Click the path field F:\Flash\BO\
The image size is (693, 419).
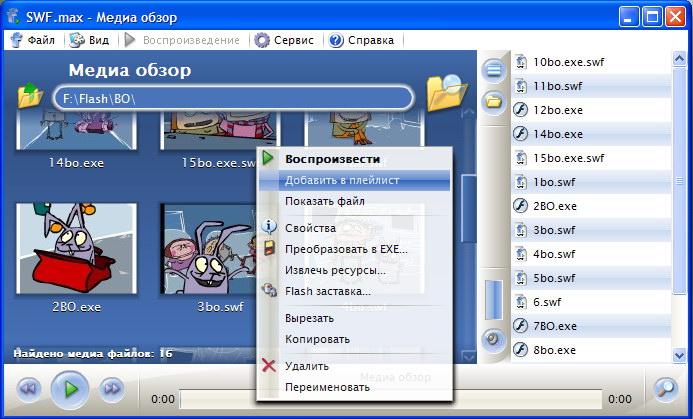pyautogui.click(x=233, y=98)
